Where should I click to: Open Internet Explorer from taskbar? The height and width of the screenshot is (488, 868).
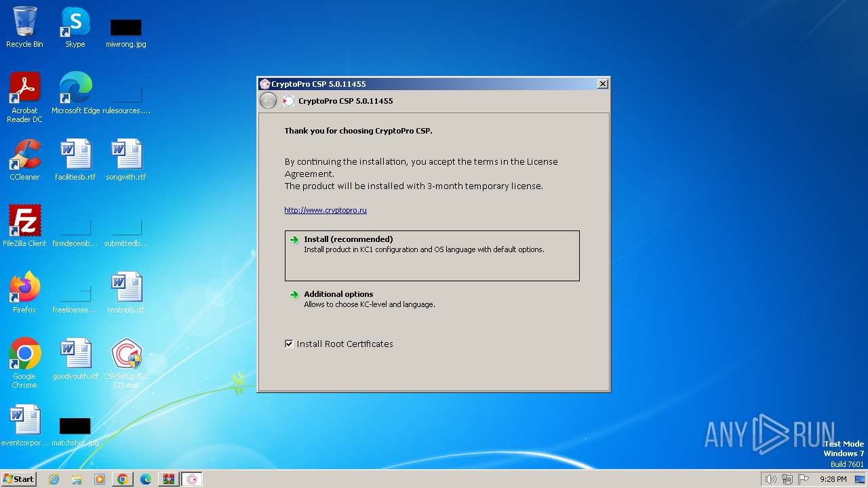(x=54, y=479)
